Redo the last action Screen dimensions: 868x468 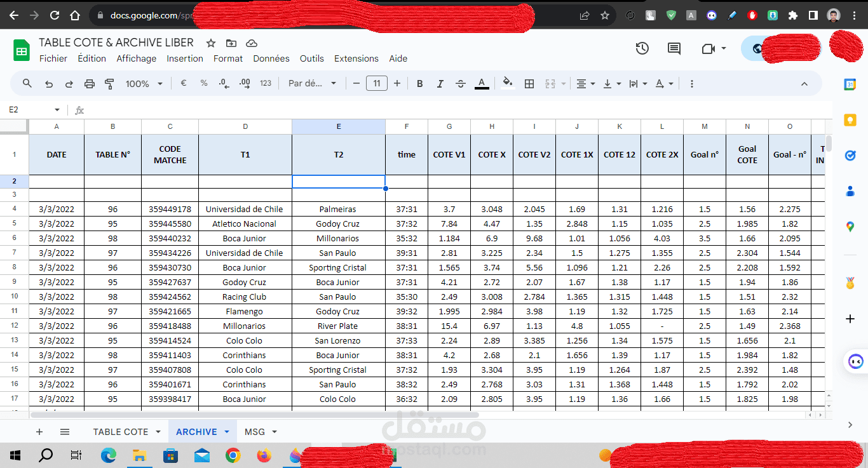[69, 83]
